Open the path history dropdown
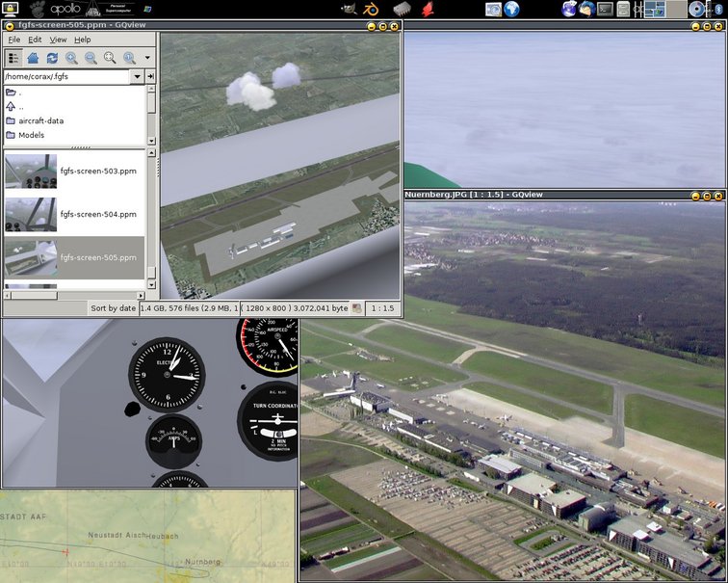Image resolution: width=728 pixels, height=583 pixels. click(x=137, y=77)
